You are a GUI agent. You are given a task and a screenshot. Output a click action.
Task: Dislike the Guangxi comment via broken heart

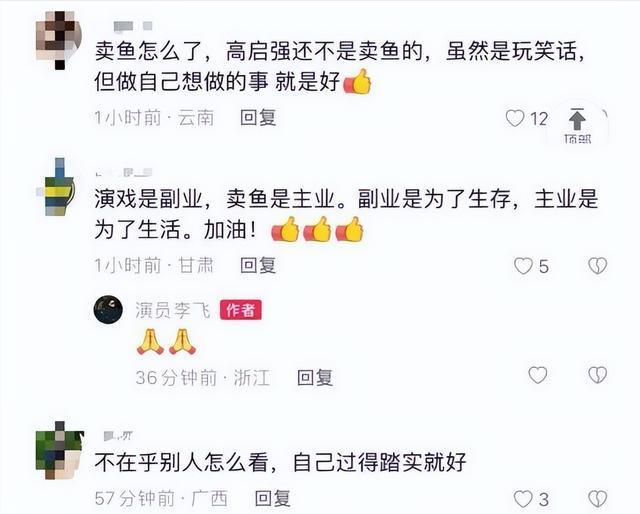point(598,499)
